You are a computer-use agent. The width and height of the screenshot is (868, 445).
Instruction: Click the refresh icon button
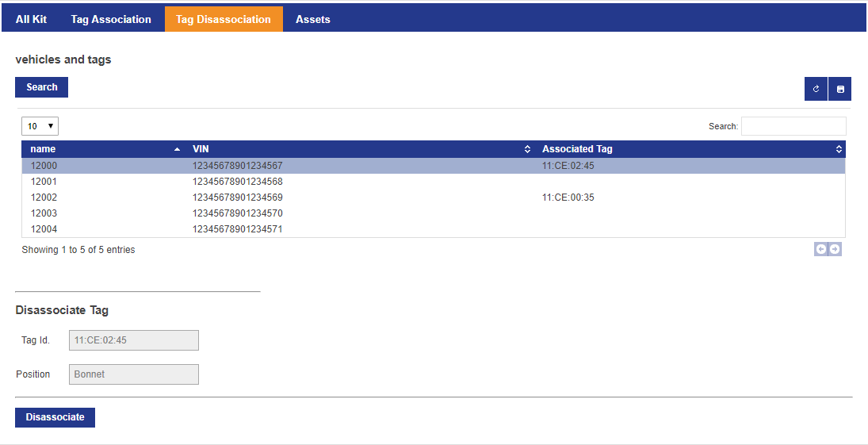[816, 89]
